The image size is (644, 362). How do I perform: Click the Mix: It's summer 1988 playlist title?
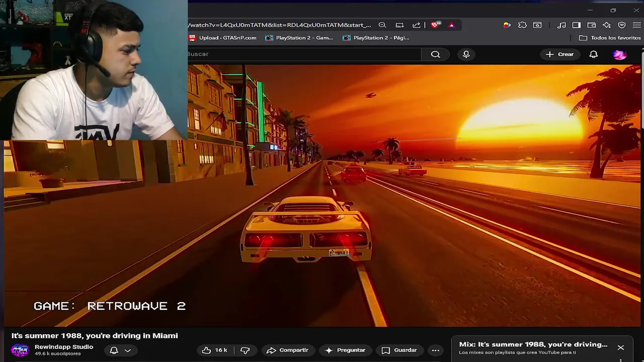click(533, 344)
